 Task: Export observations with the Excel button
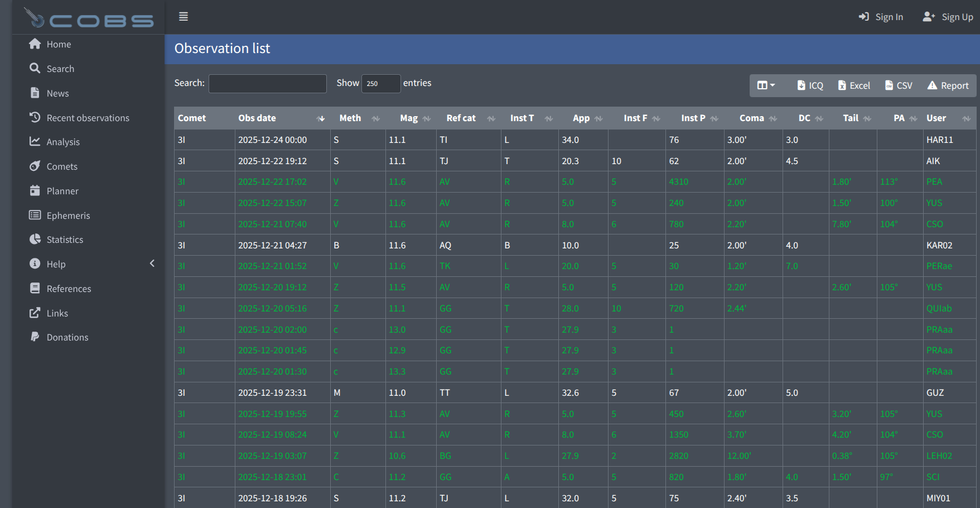[854, 85]
